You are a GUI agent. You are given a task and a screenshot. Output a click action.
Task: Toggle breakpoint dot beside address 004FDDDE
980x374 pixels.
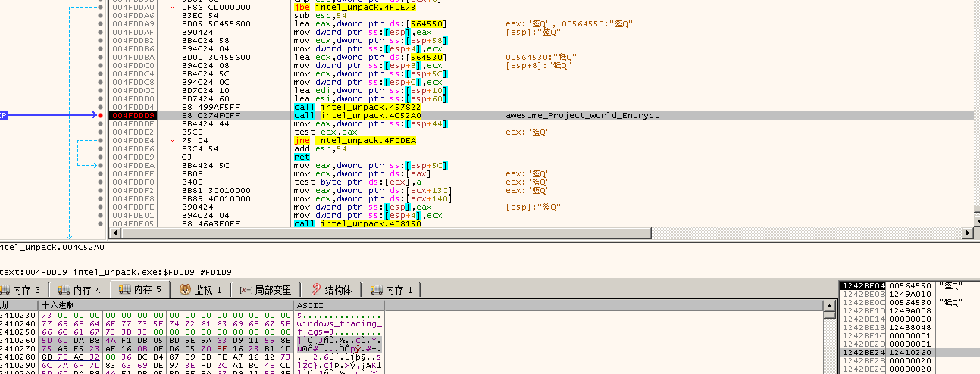(x=101, y=124)
